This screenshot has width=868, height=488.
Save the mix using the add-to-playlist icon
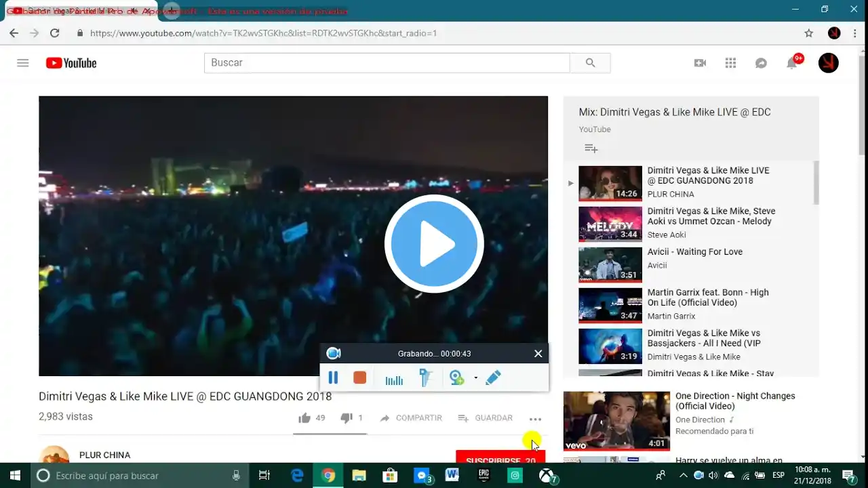pyautogui.click(x=591, y=148)
